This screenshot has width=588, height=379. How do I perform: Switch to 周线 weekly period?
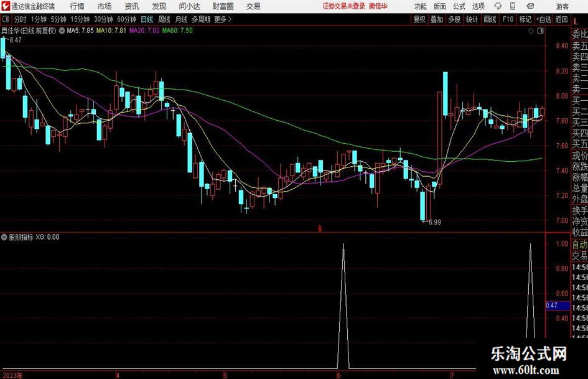coord(164,19)
